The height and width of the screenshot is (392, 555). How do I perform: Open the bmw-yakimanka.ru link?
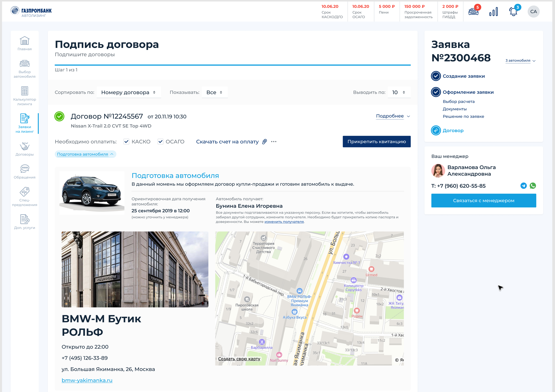coord(87,380)
